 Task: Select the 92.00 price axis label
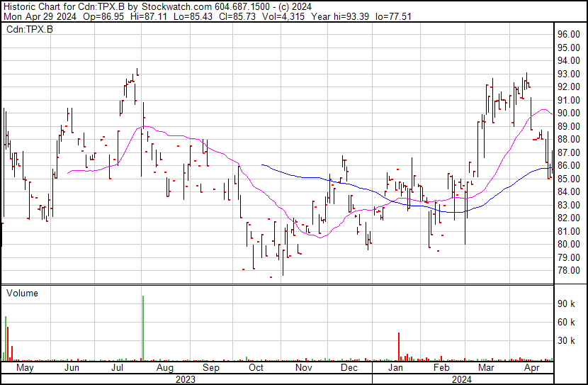569,87
